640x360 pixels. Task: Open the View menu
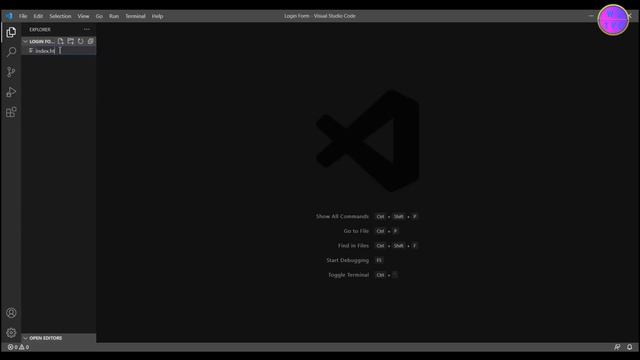pos(83,16)
